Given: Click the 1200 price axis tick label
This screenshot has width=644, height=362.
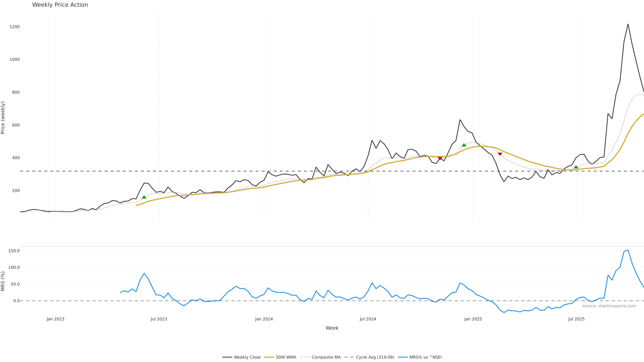Looking at the screenshot, I should 14,27.
